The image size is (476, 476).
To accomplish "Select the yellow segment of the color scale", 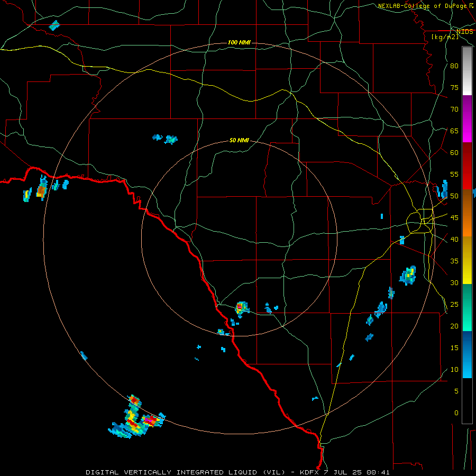I will pyautogui.click(x=467, y=260).
